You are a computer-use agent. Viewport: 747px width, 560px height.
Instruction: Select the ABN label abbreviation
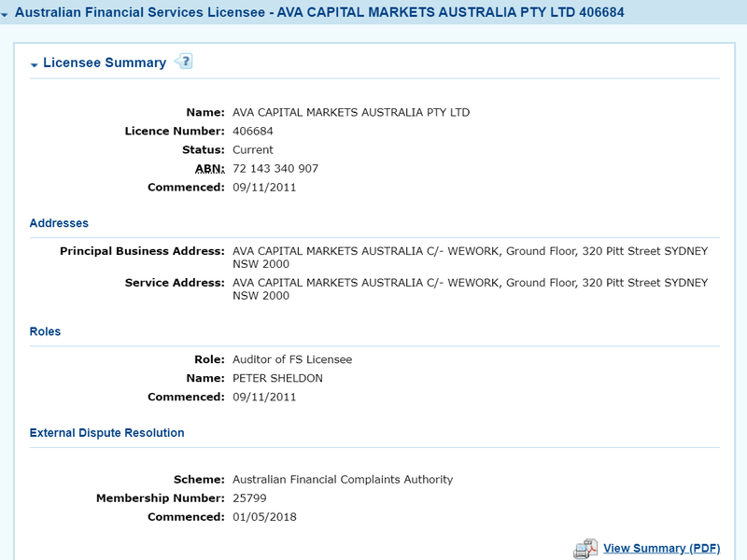click(209, 169)
